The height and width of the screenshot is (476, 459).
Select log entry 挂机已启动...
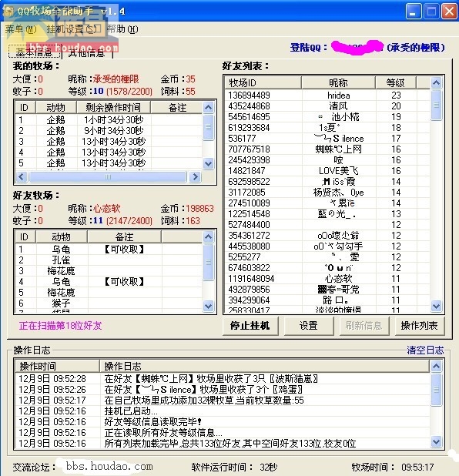(223, 411)
